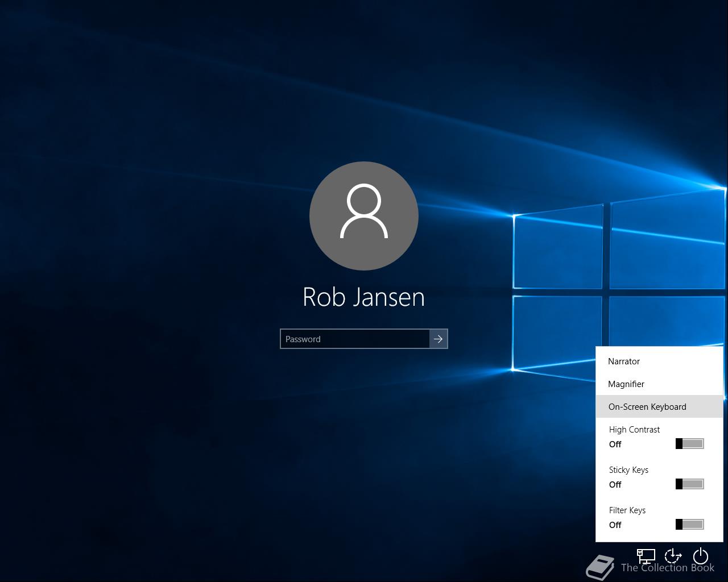Click the network connection icon
This screenshot has width=728, height=582.
coord(646,556)
